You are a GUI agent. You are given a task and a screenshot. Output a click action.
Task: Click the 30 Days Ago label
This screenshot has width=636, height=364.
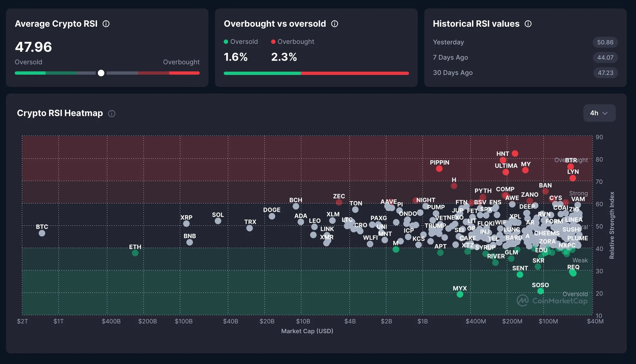click(x=453, y=73)
